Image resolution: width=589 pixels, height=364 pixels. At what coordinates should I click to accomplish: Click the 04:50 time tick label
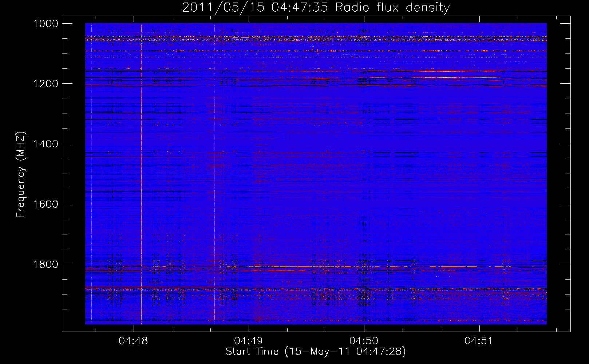[364, 341]
